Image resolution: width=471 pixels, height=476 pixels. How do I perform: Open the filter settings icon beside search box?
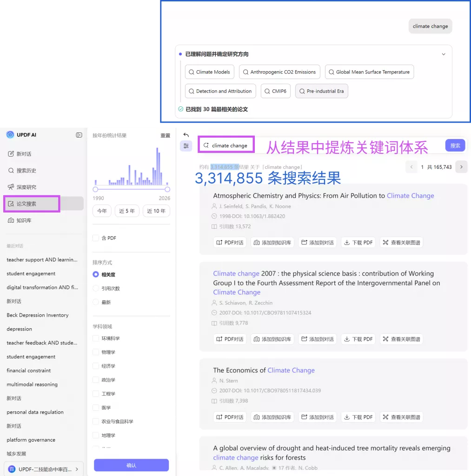(186, 145)
